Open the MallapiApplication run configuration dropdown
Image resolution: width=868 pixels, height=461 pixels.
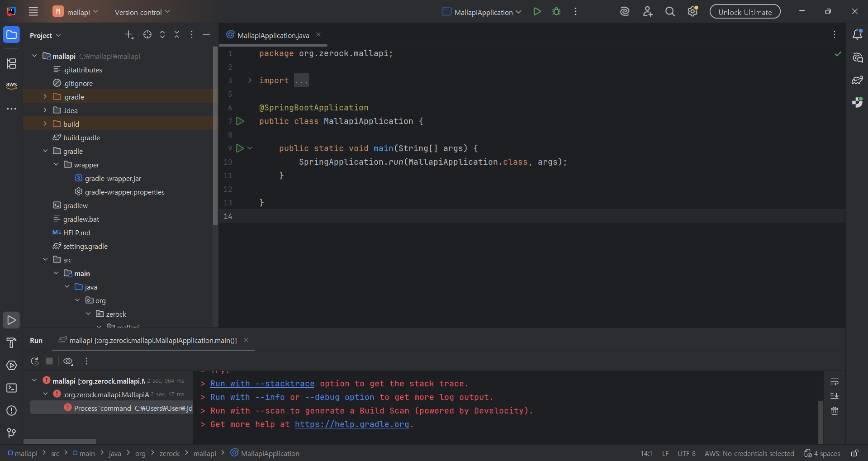point(482,12)
